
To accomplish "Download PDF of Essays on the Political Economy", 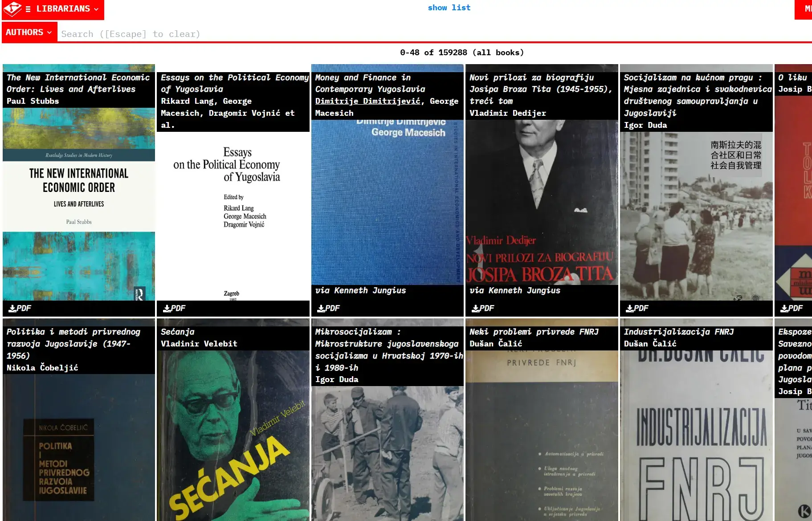I will (174, 308).
